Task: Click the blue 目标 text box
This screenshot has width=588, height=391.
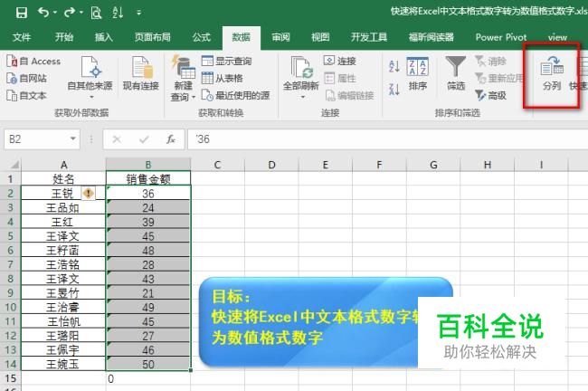Action: (x=326, y=322)
